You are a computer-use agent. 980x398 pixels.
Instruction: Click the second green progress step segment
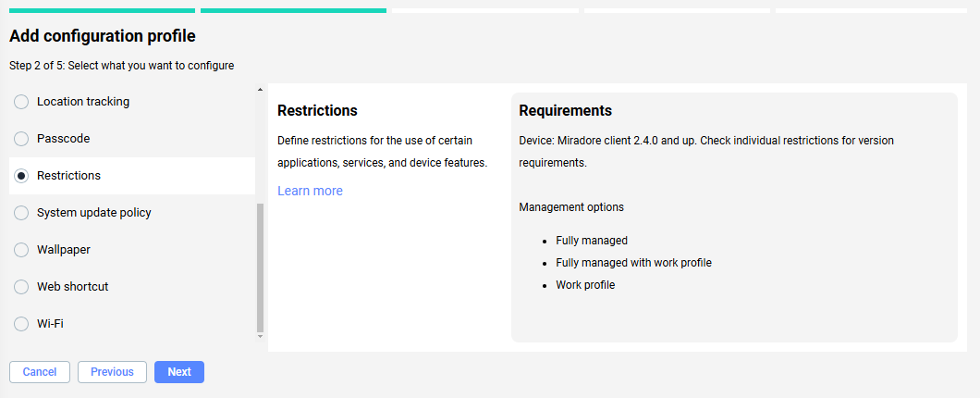coord(293,11)
